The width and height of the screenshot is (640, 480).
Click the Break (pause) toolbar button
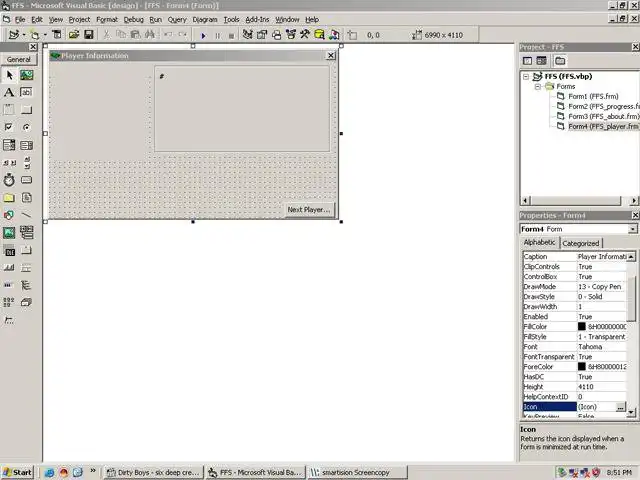click(218, 36)
